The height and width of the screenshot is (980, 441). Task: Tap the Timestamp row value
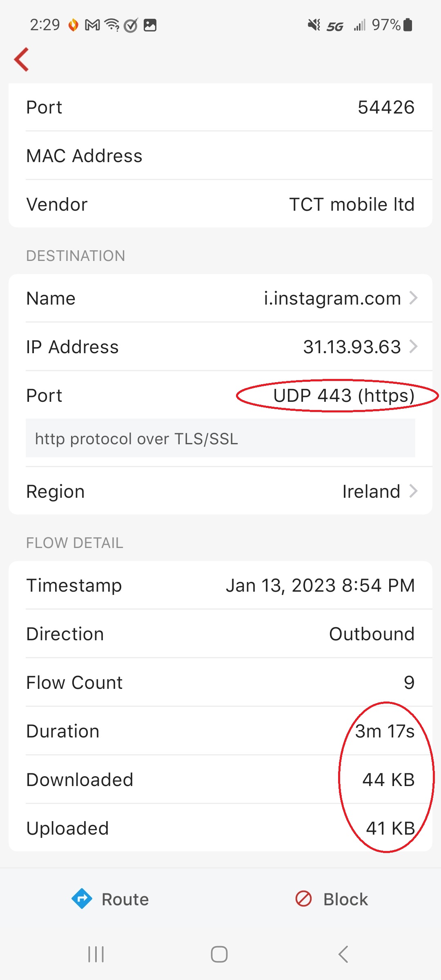point(320,585)
